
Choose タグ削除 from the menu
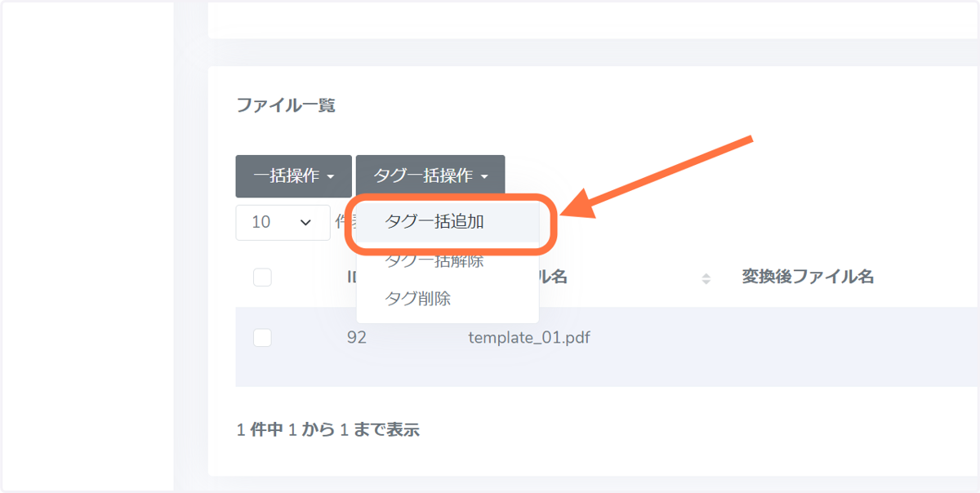tap(448, 299)
